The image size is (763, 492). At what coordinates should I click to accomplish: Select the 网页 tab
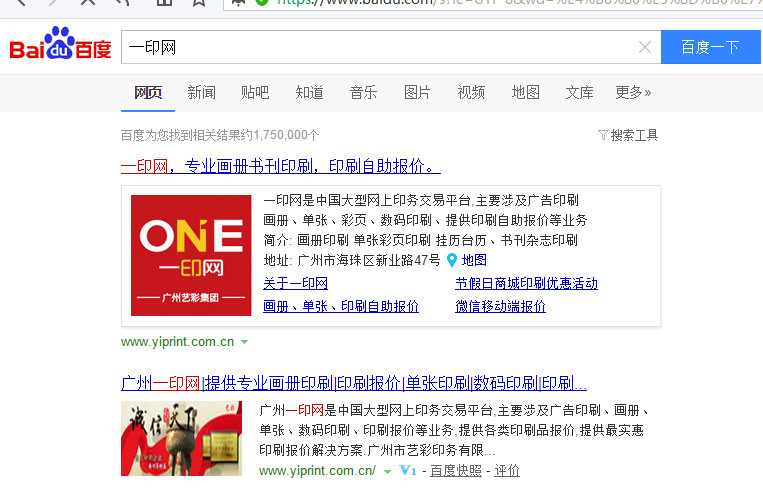(148, 92)
